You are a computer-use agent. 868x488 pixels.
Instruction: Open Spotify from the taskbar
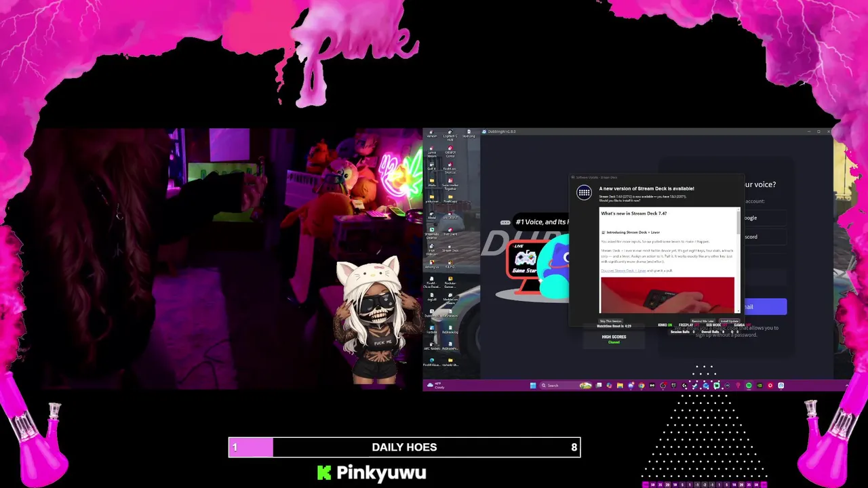[749, 386]
